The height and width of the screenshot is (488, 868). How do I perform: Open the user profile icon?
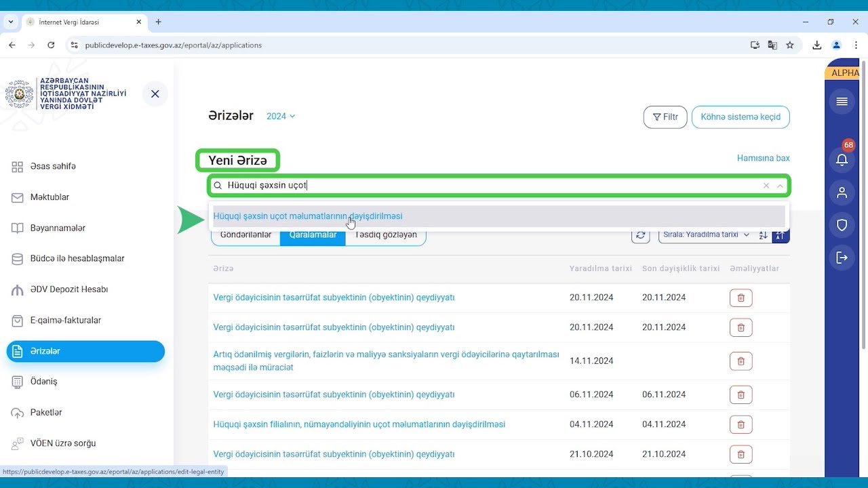pyautogui.click(x=842, y=192)
